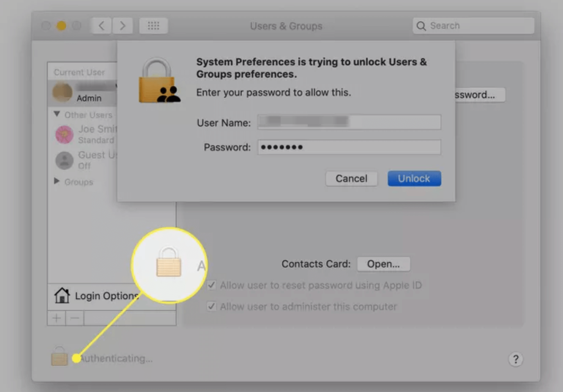
Task: Open the Show All preferences grid icon
Action: point(153,25)
